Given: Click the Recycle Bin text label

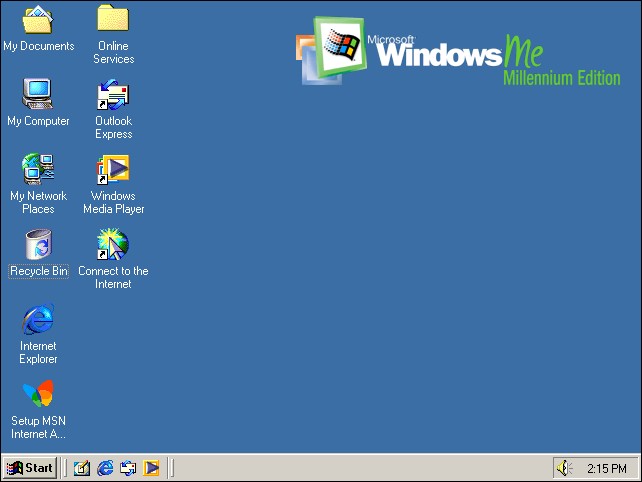Looking at the screenshot, I should pos(39,271).
